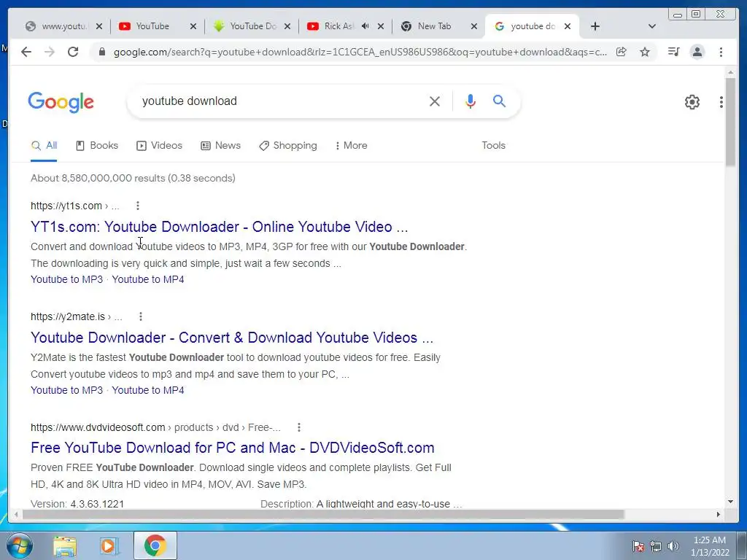The height and width of the screenshot is (560, 747).
Task: Go back using the browser back arrow
Action: [x=26, y=52]
